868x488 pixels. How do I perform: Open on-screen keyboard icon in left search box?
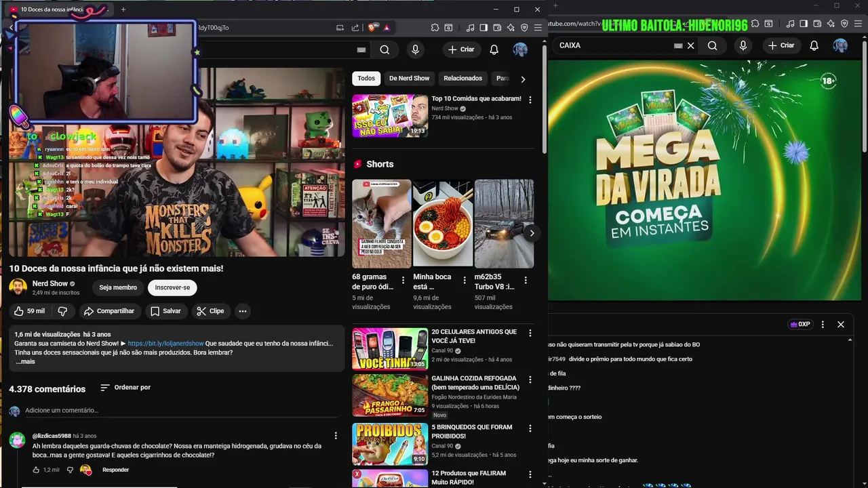pos(361,49)
